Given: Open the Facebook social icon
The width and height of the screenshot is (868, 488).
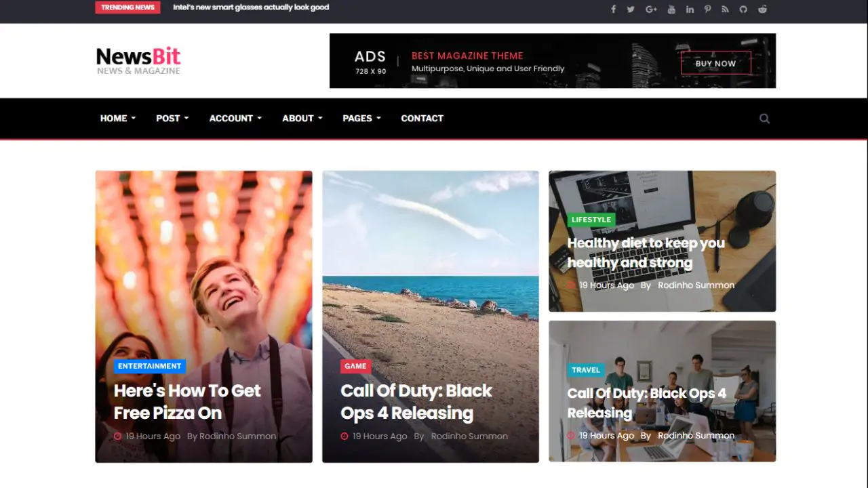Looking at the screenshot, I should 613,9.
